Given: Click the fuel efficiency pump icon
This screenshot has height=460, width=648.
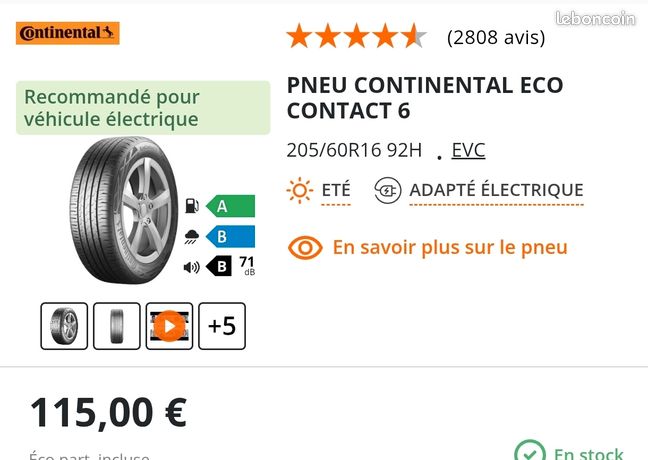Looking at the screenshot, I should coord(192,205).
